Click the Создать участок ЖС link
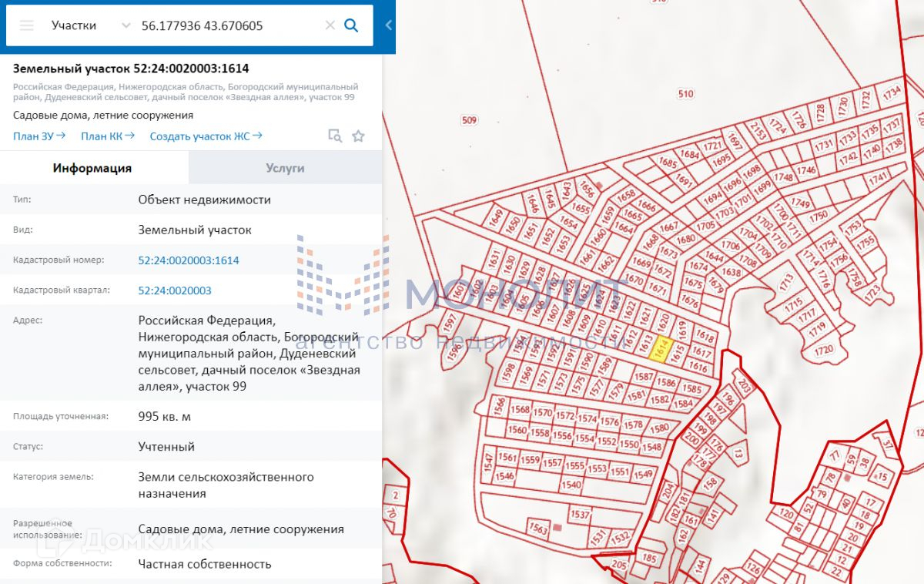The image size is (924, 584). [206, 136]
